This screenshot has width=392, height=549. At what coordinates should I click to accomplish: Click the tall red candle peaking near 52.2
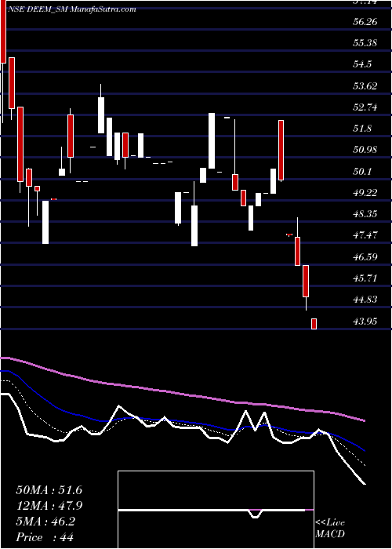[x=281, y=151]
